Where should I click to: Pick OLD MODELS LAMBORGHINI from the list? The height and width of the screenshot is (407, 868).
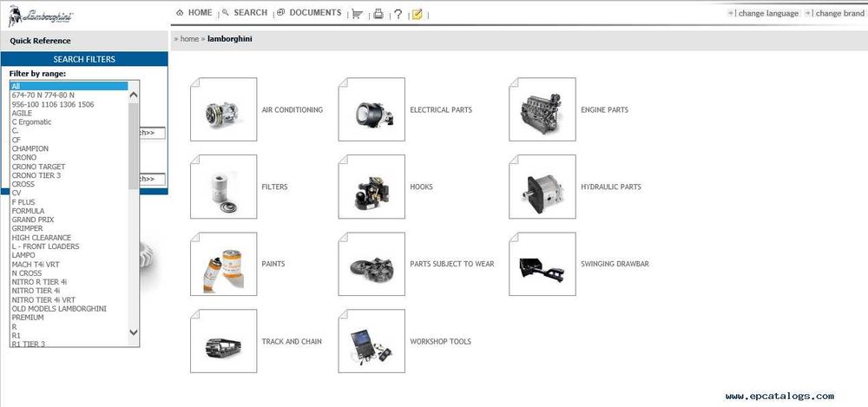click(x=69, y=308)
